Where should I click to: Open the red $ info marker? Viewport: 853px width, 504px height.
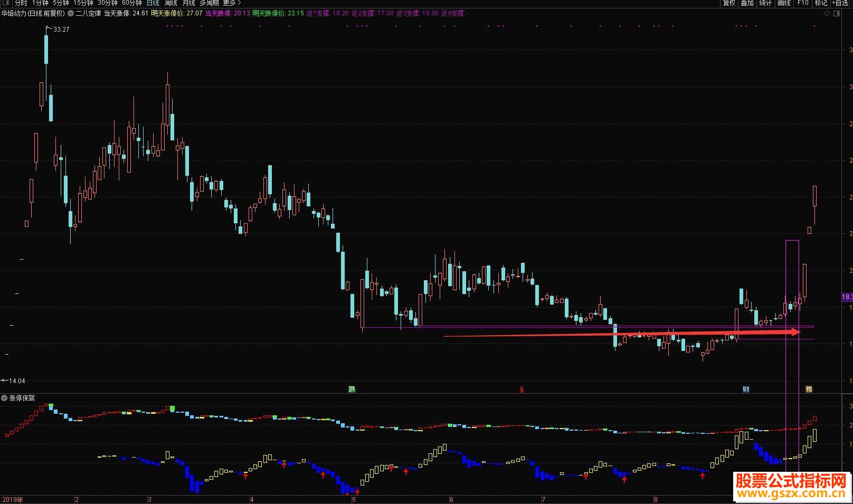tap(522, 390)
